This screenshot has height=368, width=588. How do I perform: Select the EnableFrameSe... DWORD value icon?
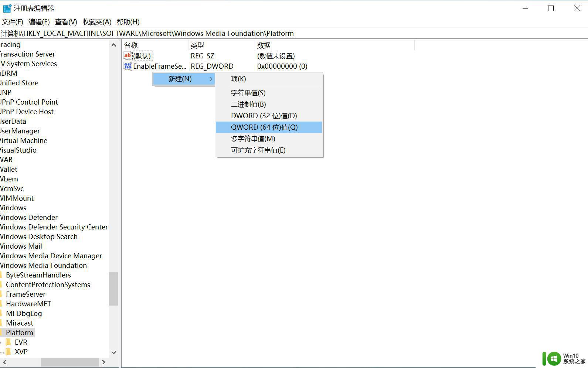click(x=128, y=66)
